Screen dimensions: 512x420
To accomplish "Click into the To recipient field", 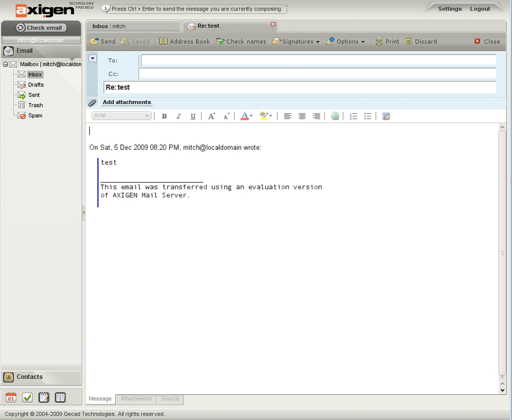I will 318,61.
